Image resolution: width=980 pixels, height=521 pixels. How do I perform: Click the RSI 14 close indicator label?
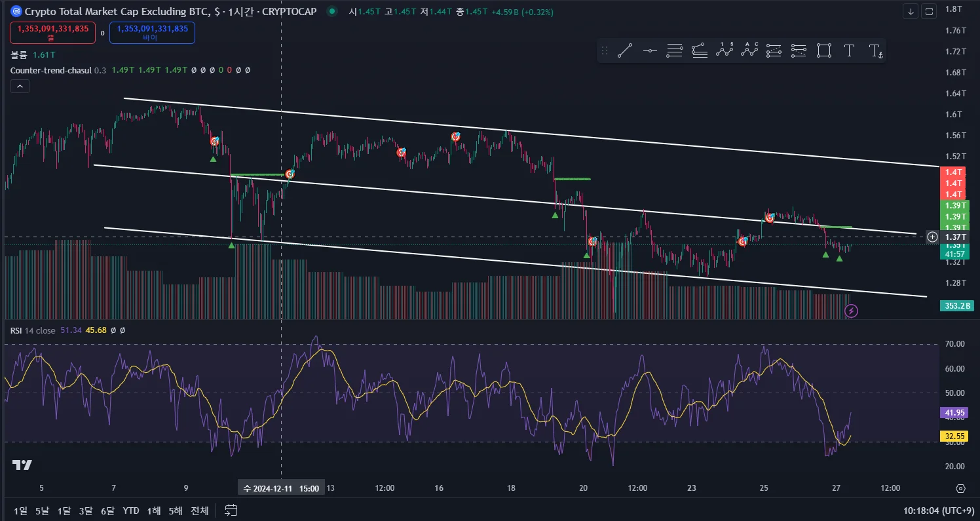[33, 330]
